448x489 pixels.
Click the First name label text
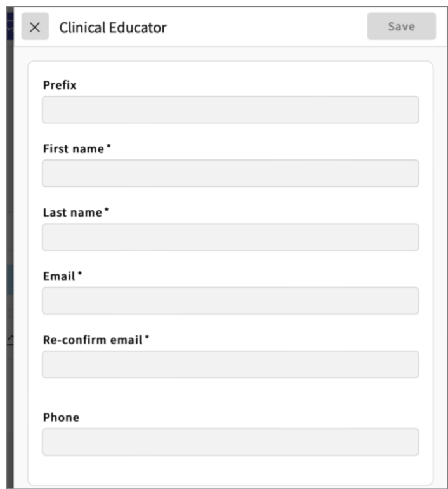pyautogui.click(x=73, y=149)
